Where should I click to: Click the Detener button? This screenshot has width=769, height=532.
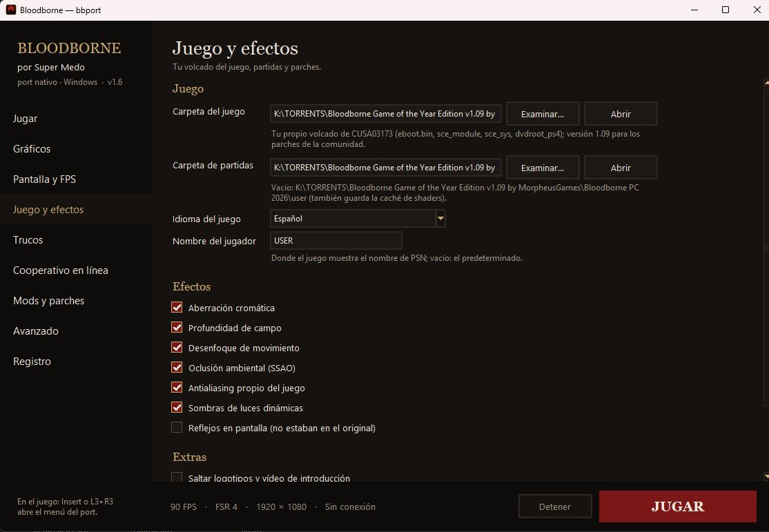point(555,506)
